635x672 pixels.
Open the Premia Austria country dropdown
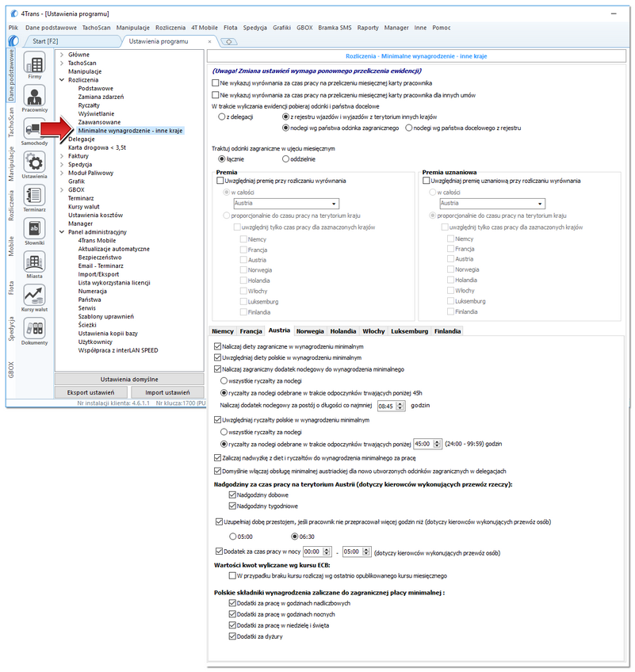[286, 204]
